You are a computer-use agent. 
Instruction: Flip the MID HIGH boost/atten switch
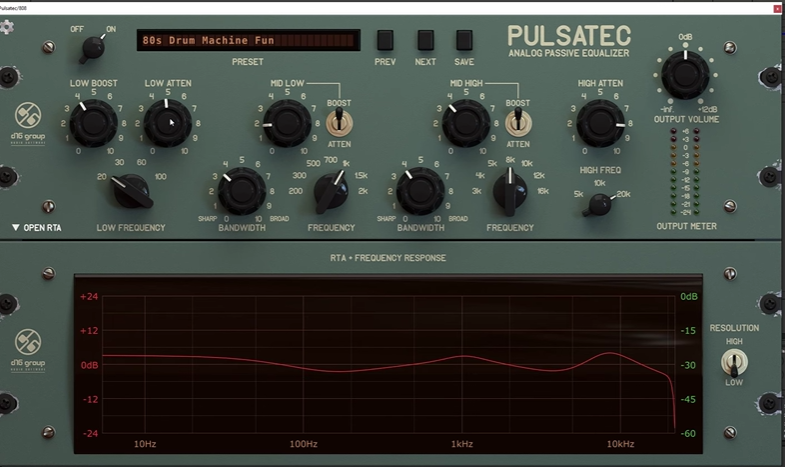tap(518, 123)
